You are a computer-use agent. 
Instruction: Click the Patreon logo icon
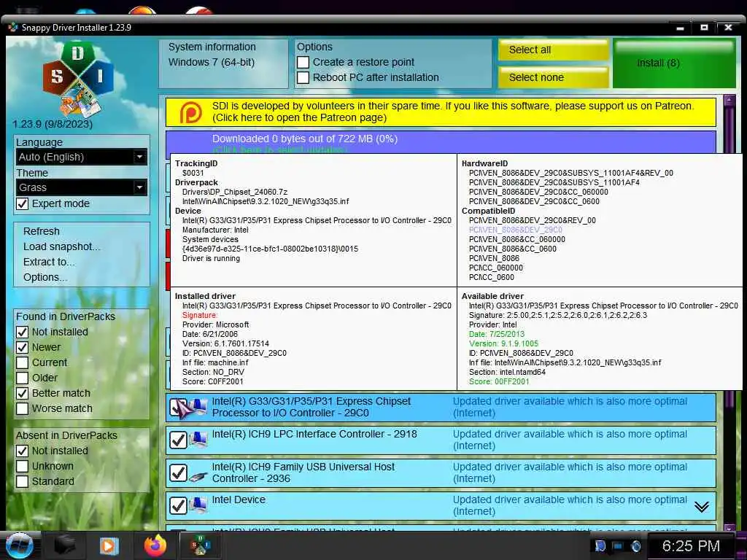click(190, 112)
